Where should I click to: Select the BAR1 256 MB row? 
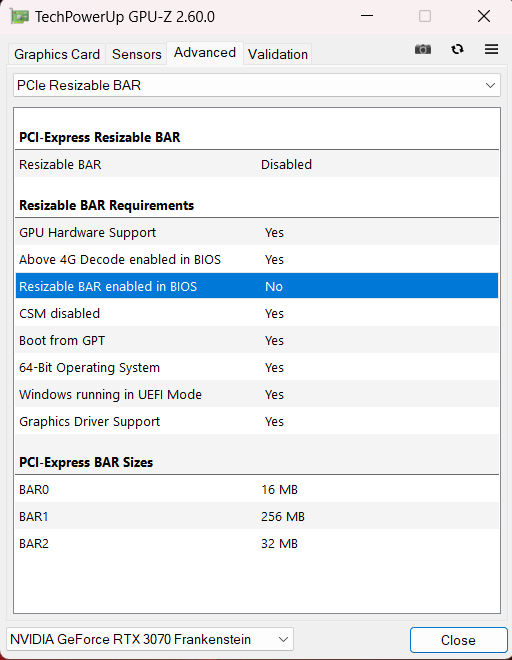(x=257, y=516)
